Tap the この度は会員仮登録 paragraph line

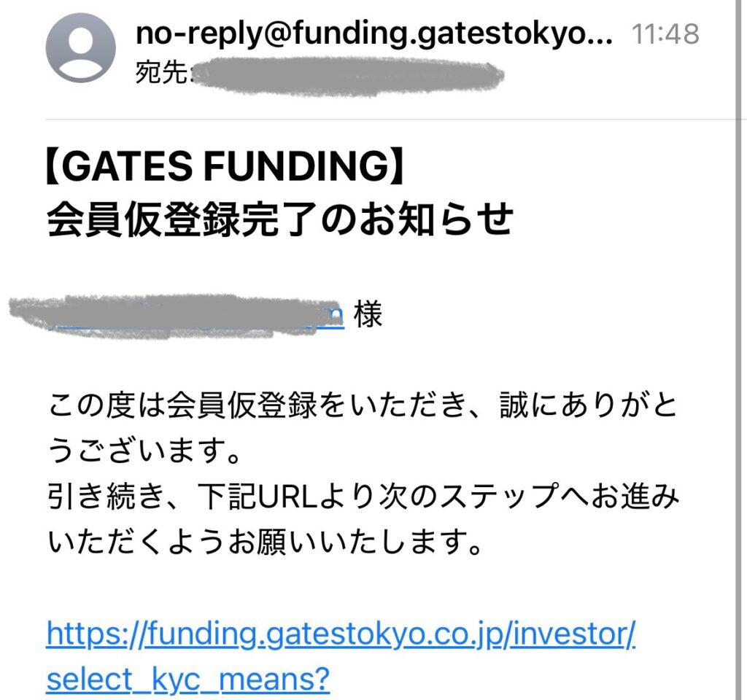[363, 405]
